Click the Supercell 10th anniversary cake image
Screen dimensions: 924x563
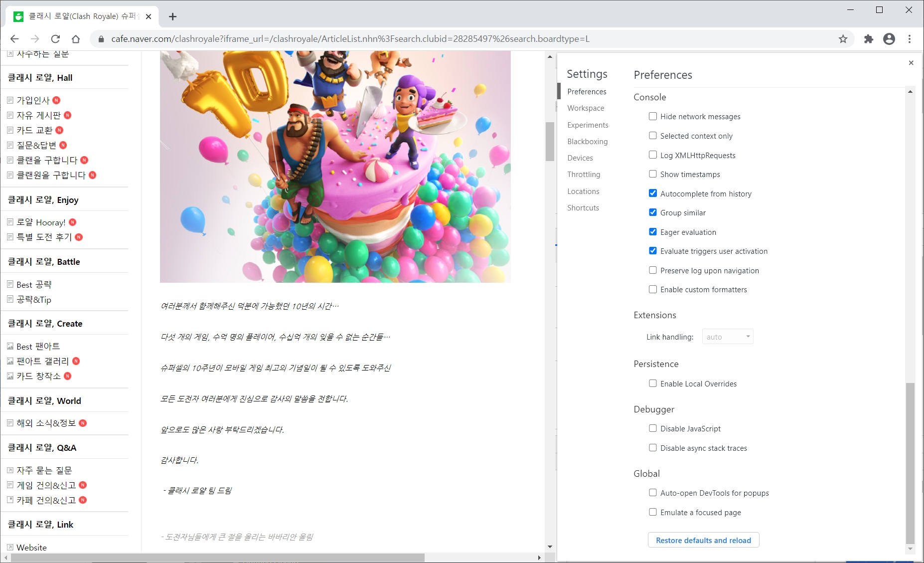pos(335,167)
